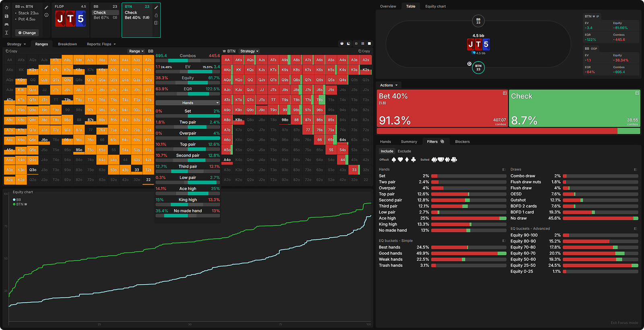
Task: Switch to the Breakdown tab
Action: click(x=67, y=44)
